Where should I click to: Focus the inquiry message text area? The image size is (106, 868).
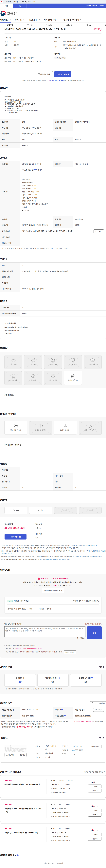(x=45, y=631)
